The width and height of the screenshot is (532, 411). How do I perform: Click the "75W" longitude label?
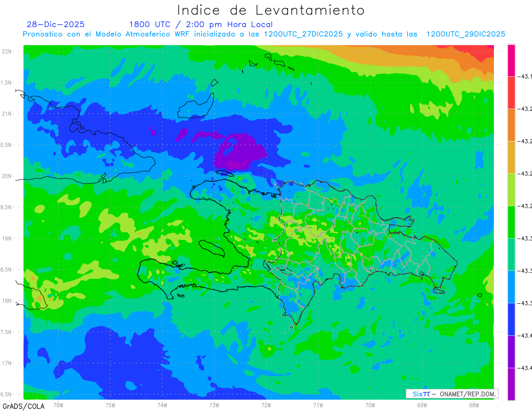[110, 405]
